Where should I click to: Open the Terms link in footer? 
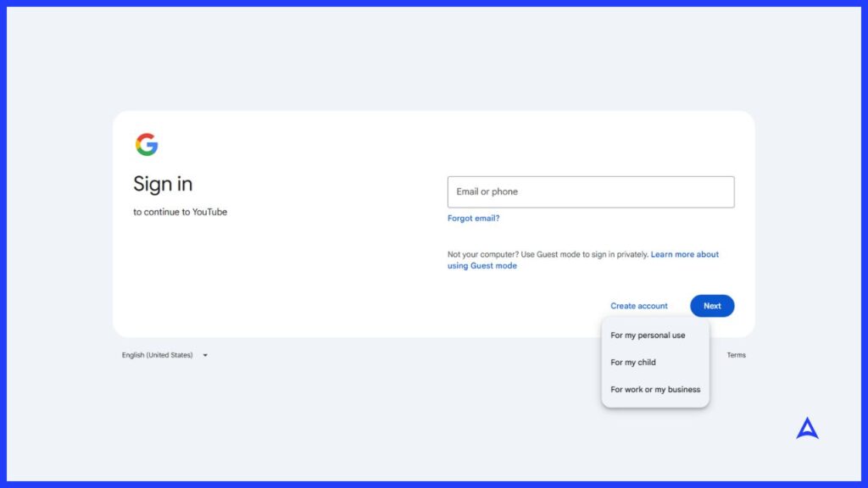pos(736,355)
